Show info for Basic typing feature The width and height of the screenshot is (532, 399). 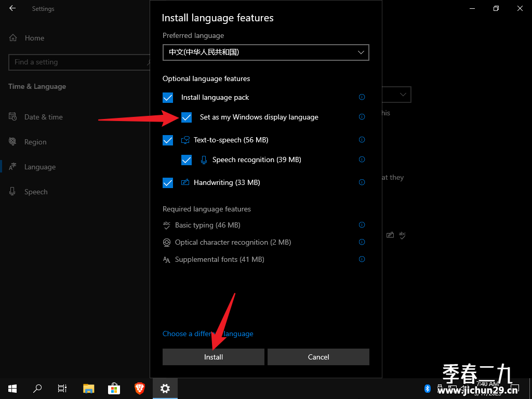pos(362,225)
